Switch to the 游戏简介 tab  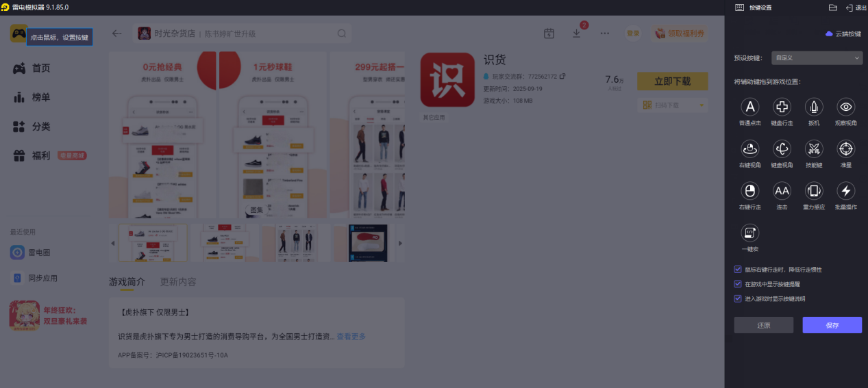coord(127,282)
